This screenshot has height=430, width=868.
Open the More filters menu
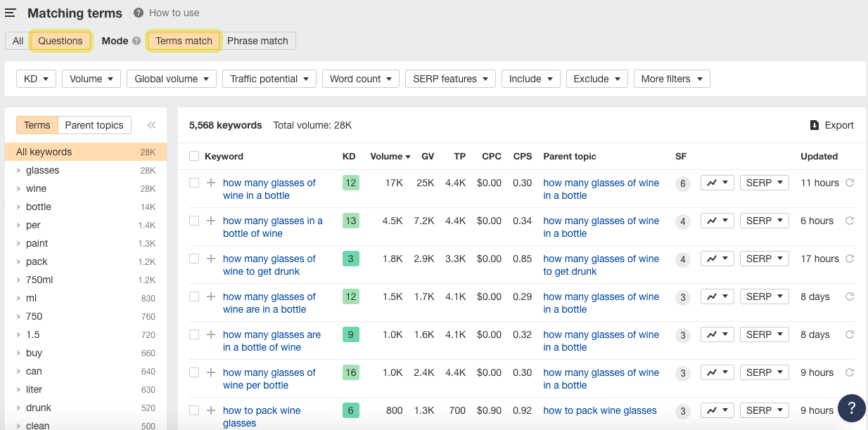click(x=671, y=79)
